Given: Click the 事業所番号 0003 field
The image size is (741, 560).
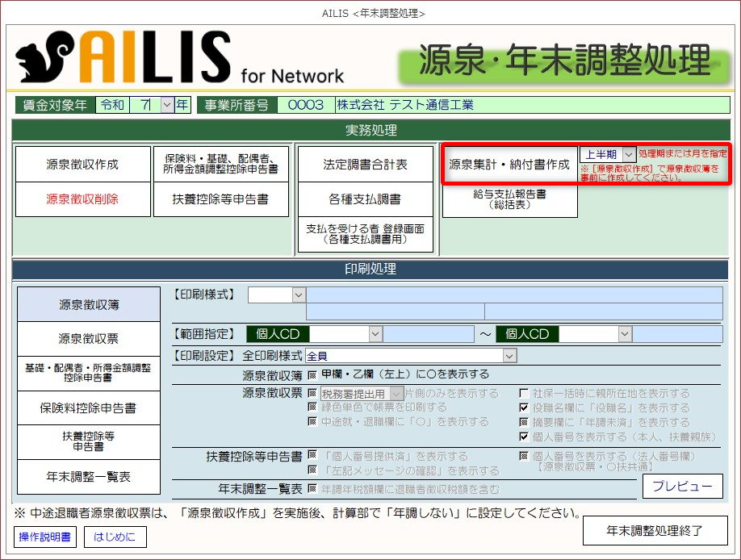Looking at the screenshot, I should 305,105.
